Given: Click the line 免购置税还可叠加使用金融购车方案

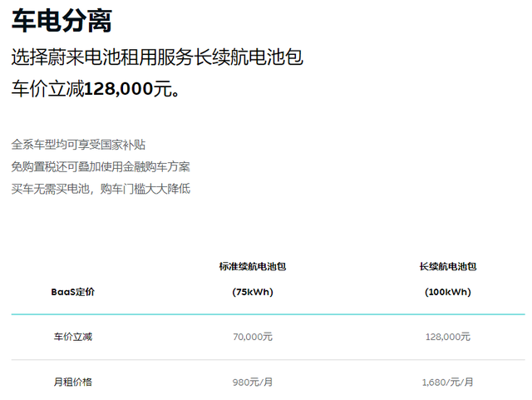Looking at the screenshot, I should [x=101, y=166].
